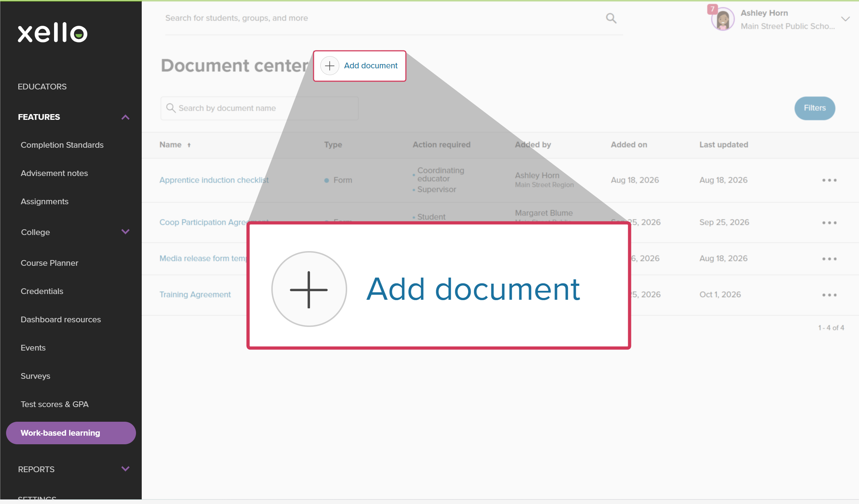Click the Filters button
859x504 pixels.
click(815, 108)
